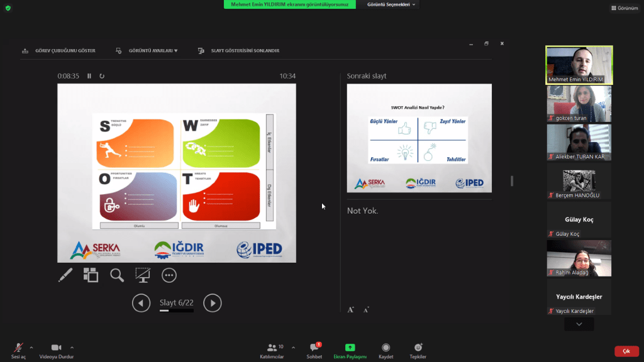Click Slayt Gösterisini Sonlandır
This screenshot has width=644, height=362.
[239, 51]
